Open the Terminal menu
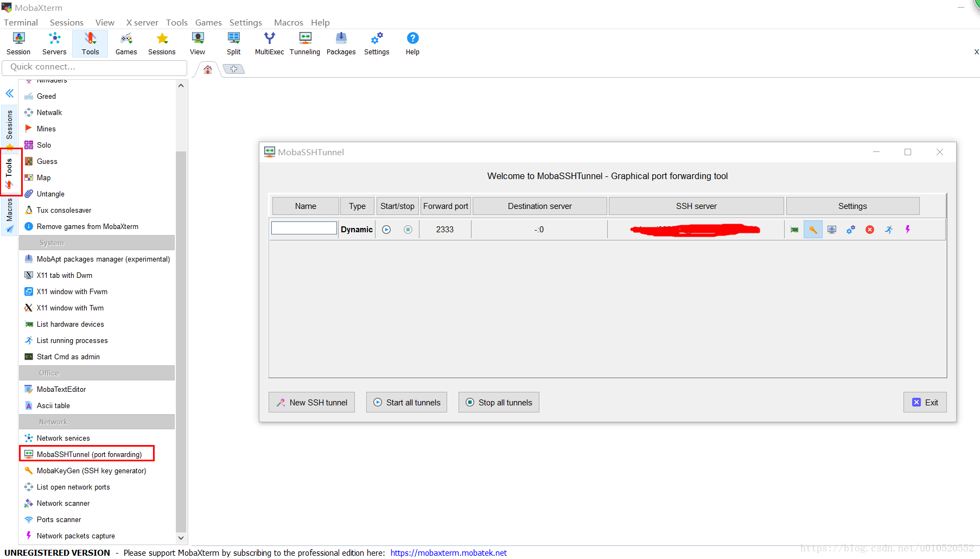The height and width of the screenshot is (559, 980). pyautogui.click(x=21, y=22)
